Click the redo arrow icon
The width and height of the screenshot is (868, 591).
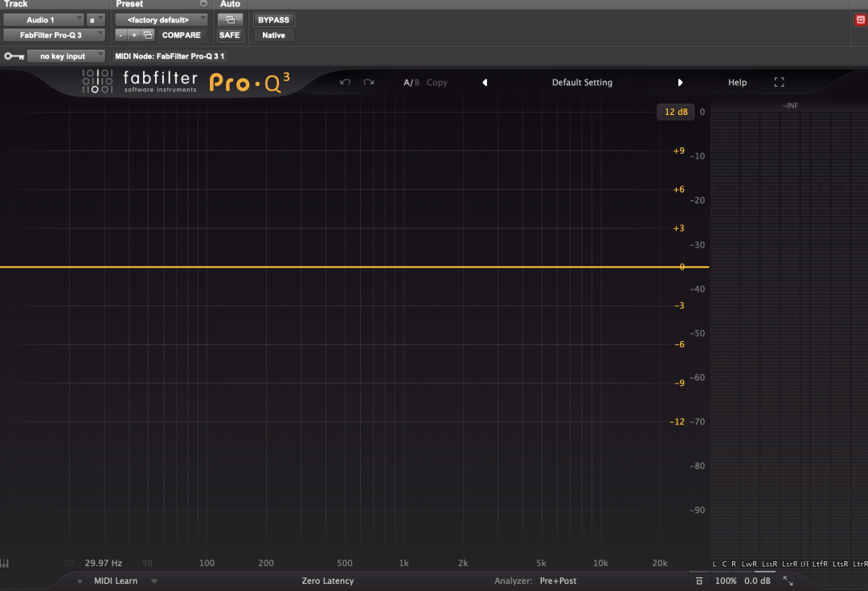click(369, 82)
